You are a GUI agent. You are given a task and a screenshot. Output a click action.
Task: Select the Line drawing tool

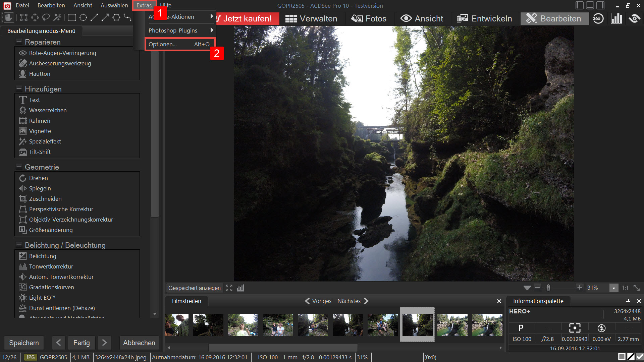[94, 17]
